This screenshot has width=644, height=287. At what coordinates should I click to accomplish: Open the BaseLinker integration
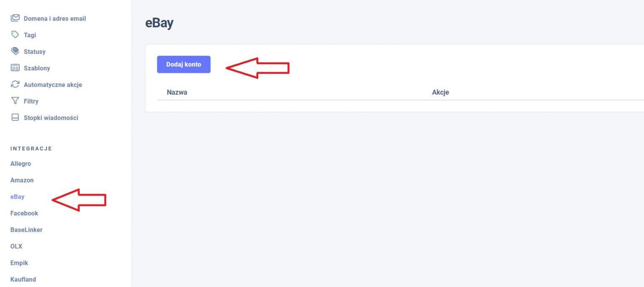tap(26, 230)
